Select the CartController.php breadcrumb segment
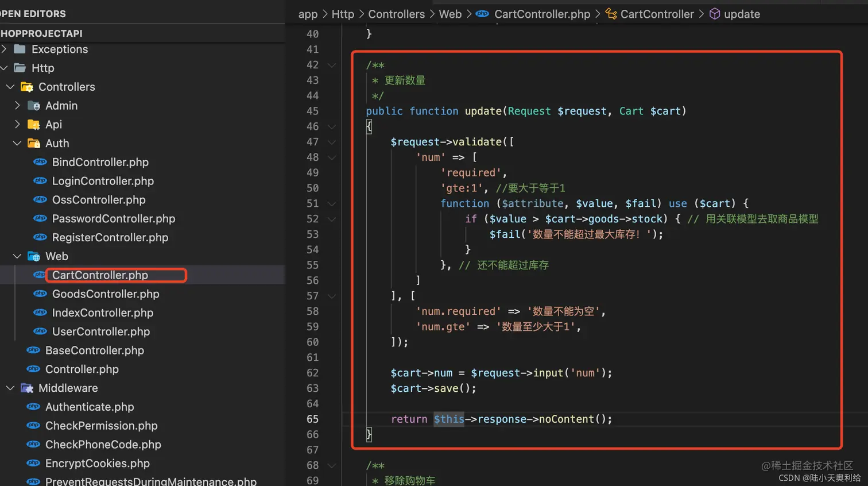 pyautogui.click(x=542, y=14)
